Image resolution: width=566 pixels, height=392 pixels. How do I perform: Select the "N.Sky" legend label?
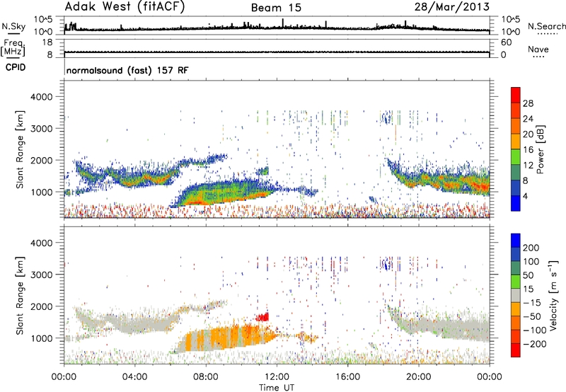[13, 26]
